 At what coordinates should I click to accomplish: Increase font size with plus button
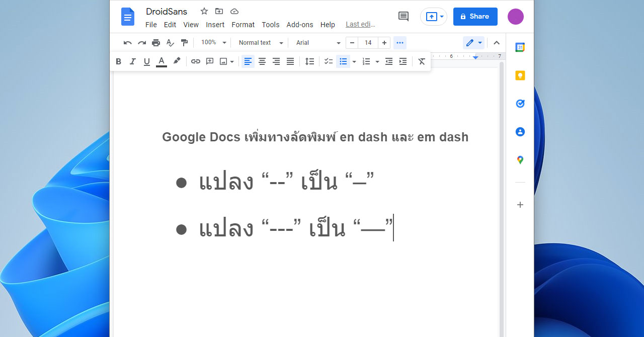point(384,43)
